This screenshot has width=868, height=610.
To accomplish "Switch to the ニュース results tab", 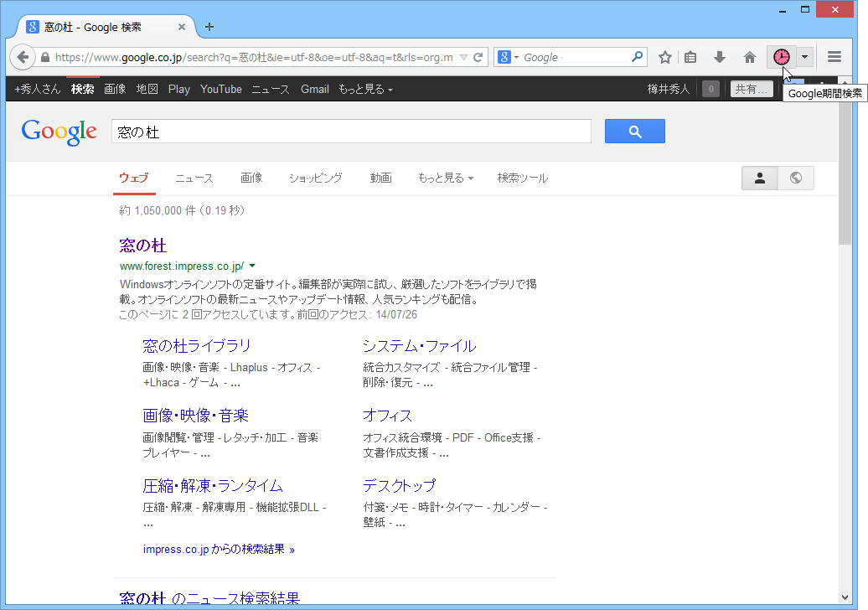I will click(194, 178).
